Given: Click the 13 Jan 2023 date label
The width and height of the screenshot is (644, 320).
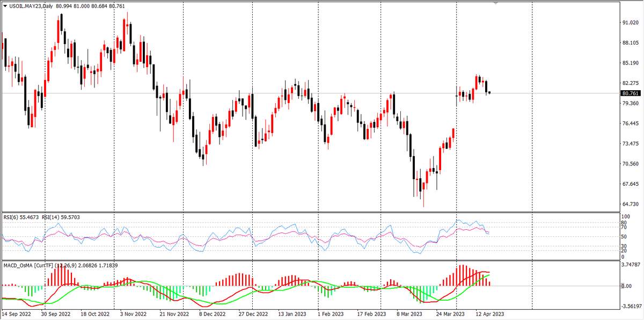Looking at the screenshot, I should (x=292, y=314).
